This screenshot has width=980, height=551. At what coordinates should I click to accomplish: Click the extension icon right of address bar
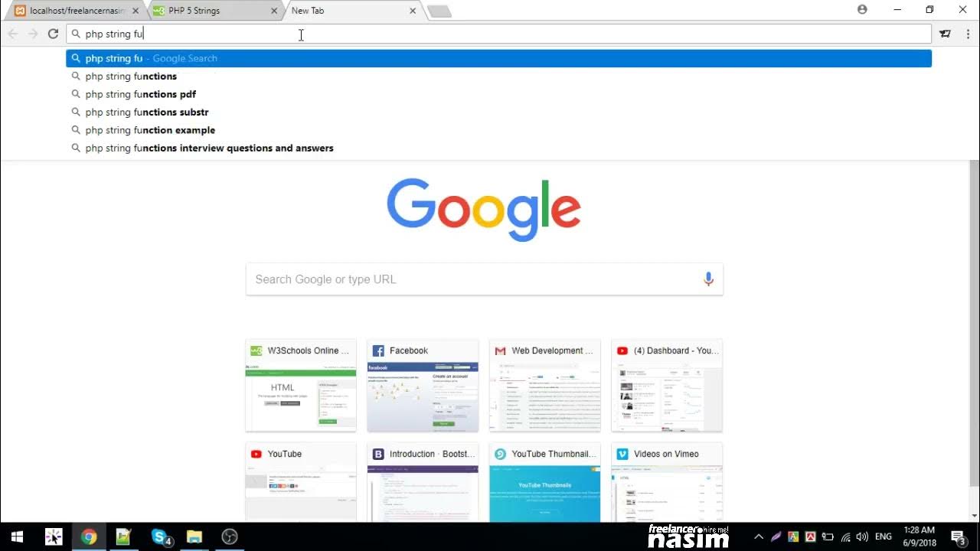[x=946, y=34]
